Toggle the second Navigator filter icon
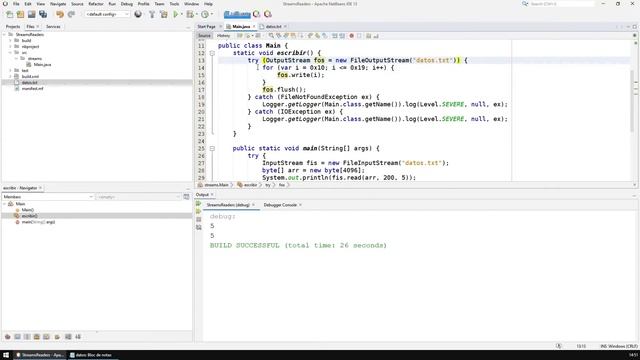The width and height of the screenshot is (640, 360). (x=18, y=337)
